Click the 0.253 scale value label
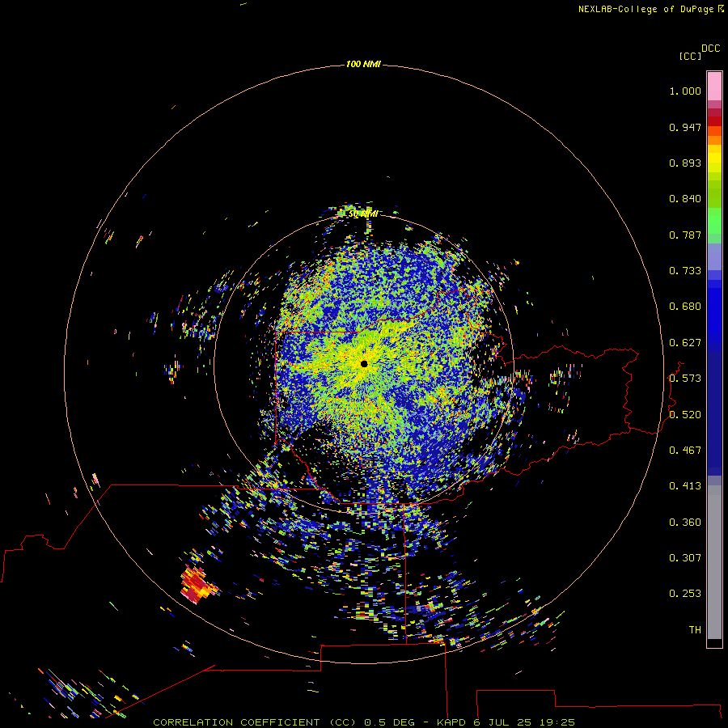Viewport: 728px width, 728px height. [685, 594]
